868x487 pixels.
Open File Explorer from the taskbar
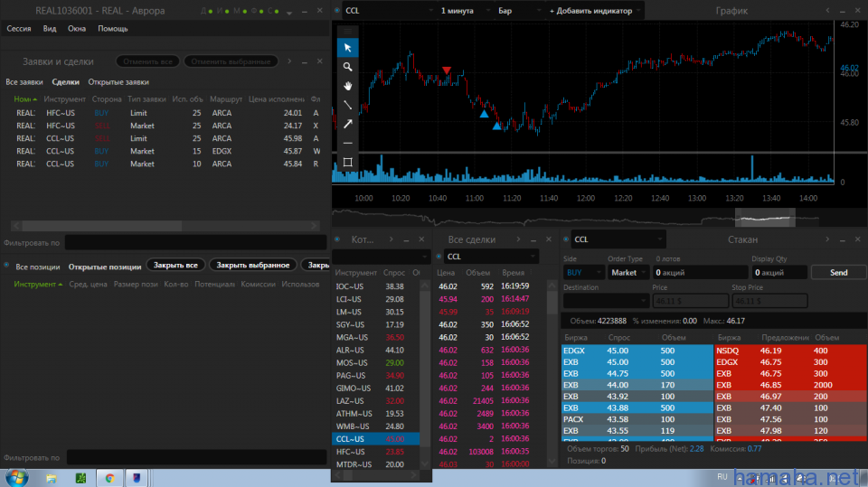pos(52,478)
